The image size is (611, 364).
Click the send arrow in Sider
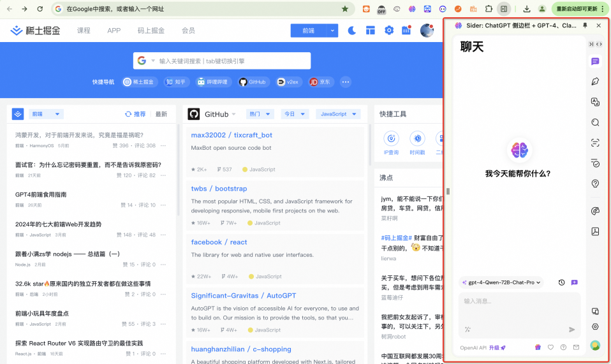(571, 330)
